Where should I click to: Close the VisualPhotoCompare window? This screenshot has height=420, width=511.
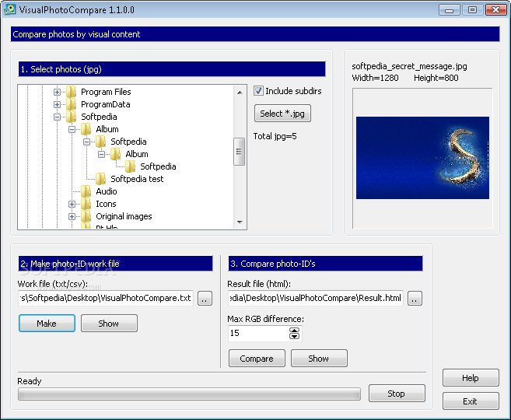pyautogui.click(x=495, y=10)
